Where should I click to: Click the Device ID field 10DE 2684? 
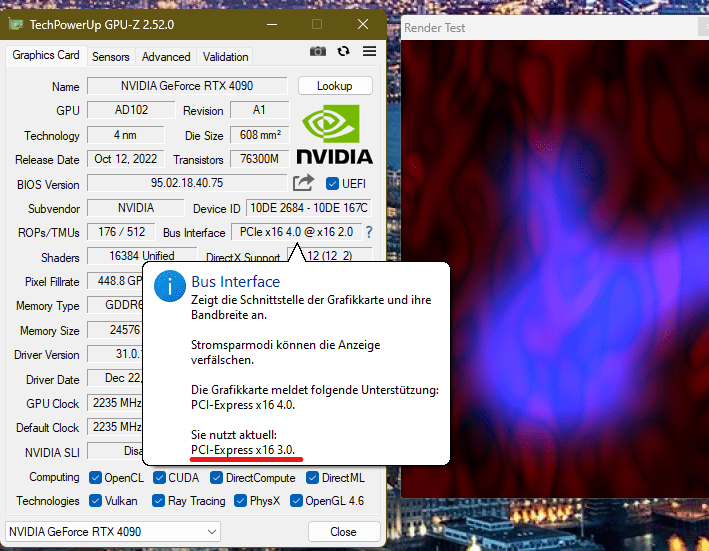(309, 208)
